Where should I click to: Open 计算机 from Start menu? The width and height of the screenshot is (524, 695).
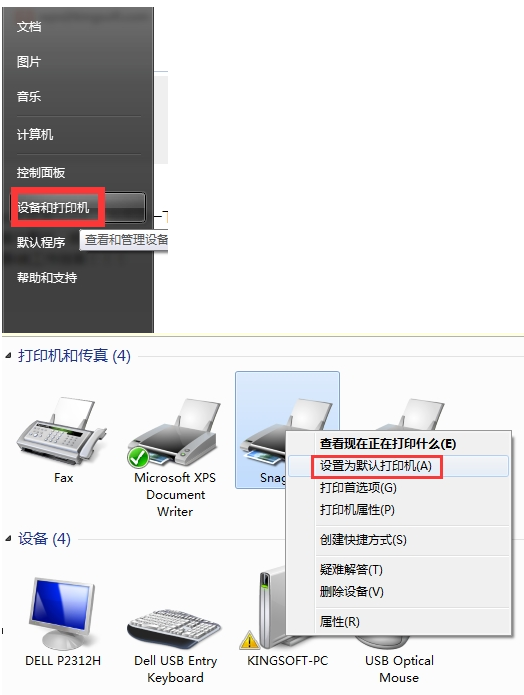[x=35, y=134]
